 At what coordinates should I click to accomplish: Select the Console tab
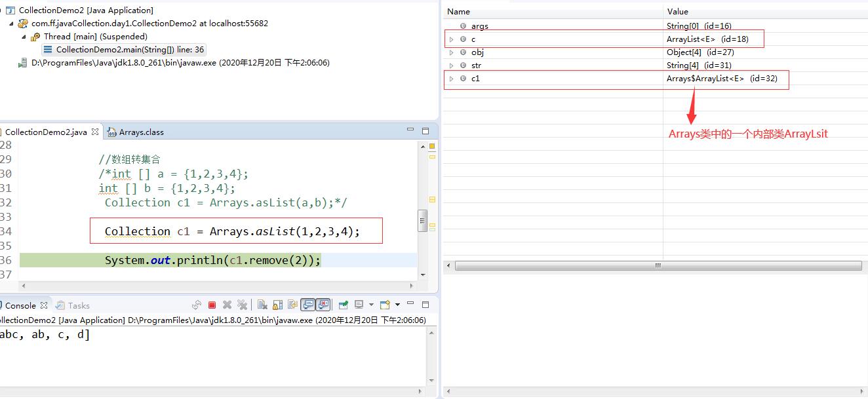point(20,305)
